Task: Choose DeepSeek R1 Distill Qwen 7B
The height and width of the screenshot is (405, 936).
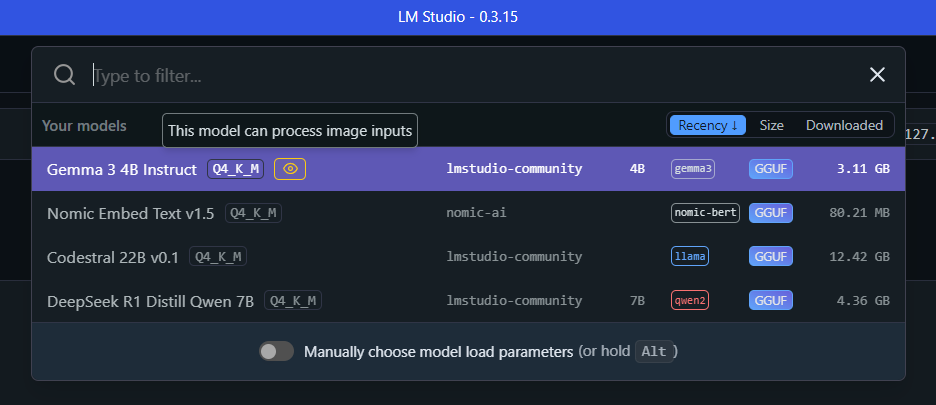Action: pyautogui.click(x=468, y=300)
